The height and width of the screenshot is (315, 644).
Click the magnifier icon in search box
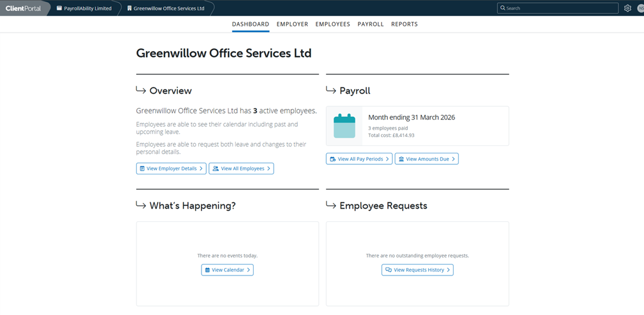(503, 8)
